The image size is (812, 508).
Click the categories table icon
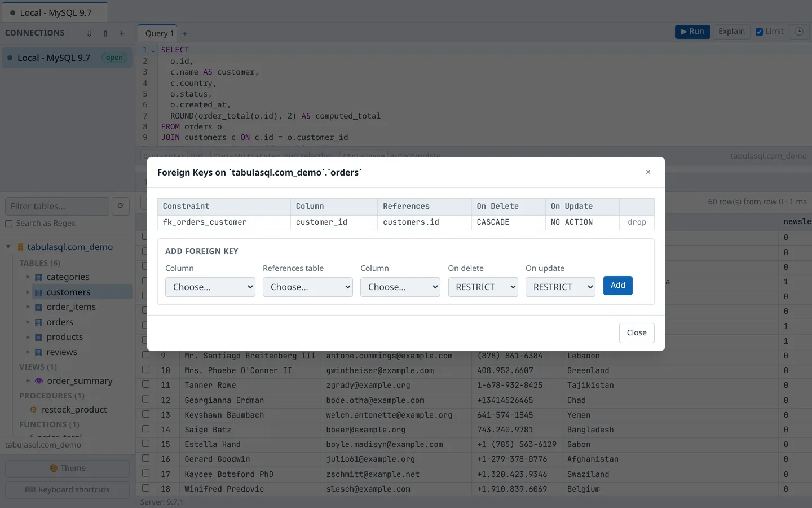[38, 277]
